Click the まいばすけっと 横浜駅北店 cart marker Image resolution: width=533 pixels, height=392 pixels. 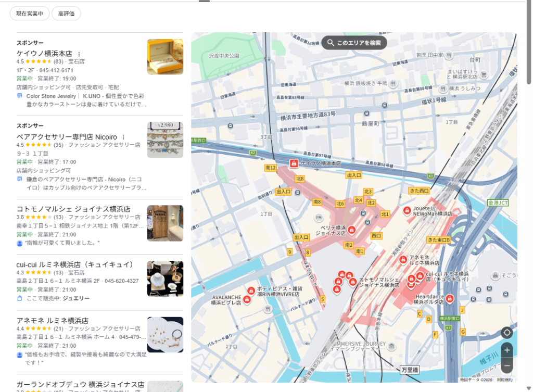(484, 74)
